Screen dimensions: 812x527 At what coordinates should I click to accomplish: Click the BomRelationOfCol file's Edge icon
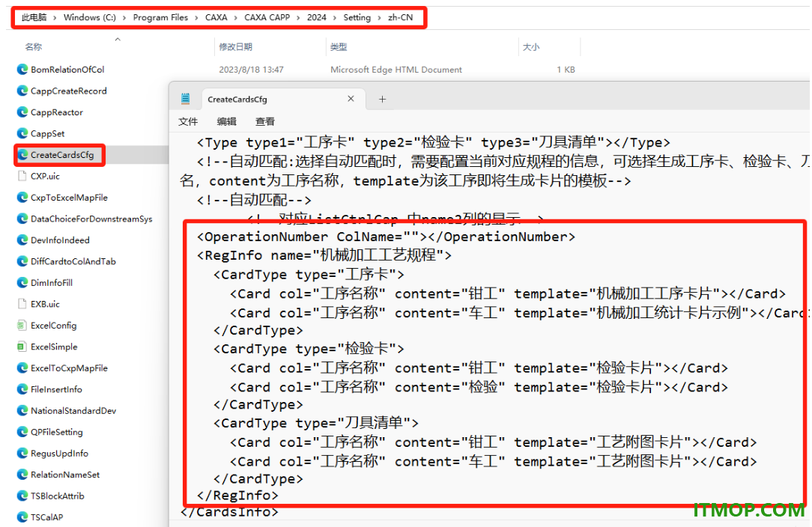22,70
